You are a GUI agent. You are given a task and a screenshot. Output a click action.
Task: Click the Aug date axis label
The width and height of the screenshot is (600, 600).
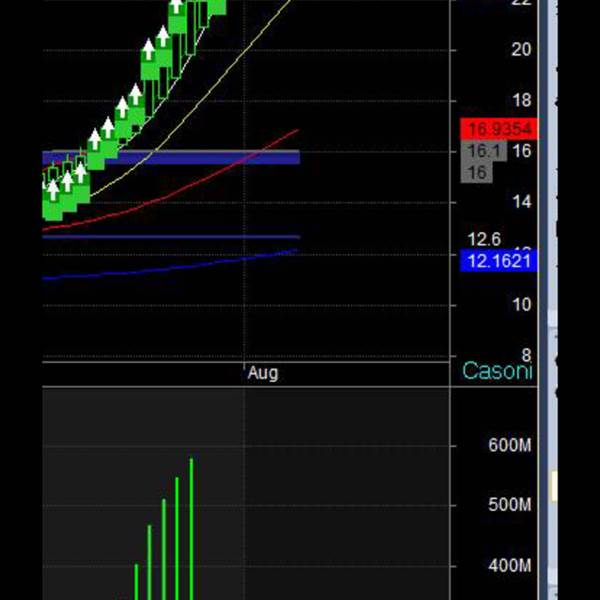pos(263,373)
